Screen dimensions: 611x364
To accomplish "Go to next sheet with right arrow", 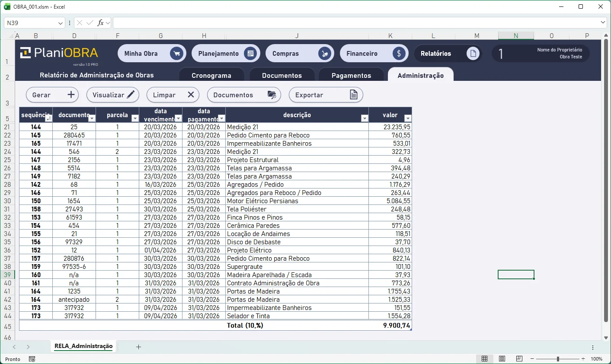I will point(28,347).
